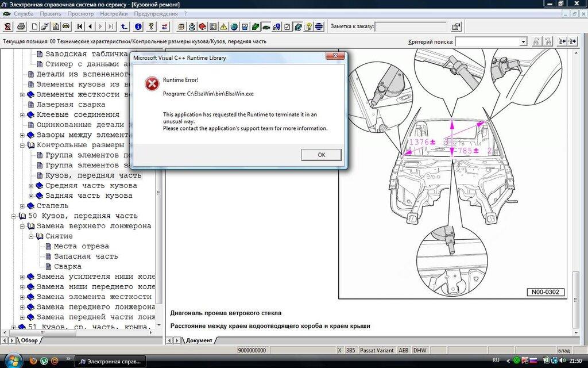Image resolution: width=588 pixels, height=368 pixels.
Task: Go to last page with skip-forward arrow
Action: coord(111,26)
